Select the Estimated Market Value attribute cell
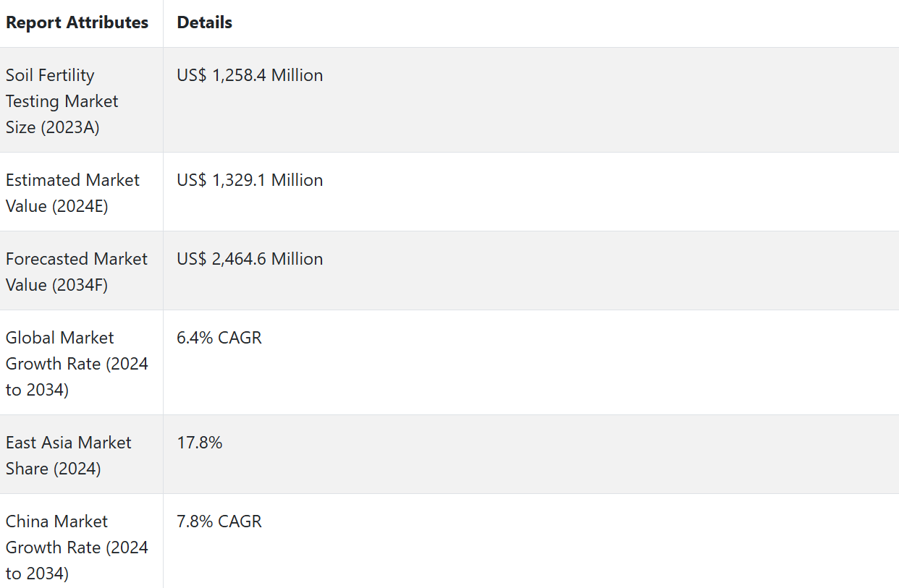This screenshot has width=899, height=588. [72, 193]
